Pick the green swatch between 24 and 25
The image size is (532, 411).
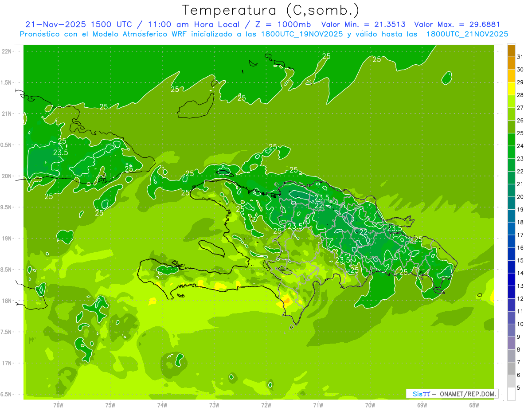(511, 140)
